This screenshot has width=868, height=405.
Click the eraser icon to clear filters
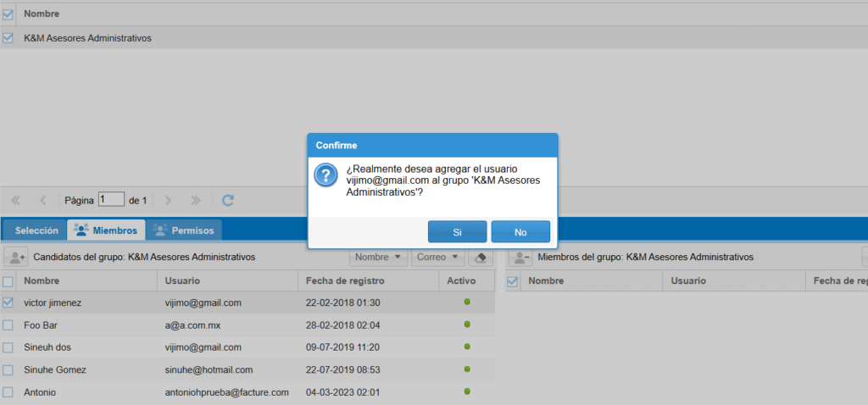click(481, 258)
